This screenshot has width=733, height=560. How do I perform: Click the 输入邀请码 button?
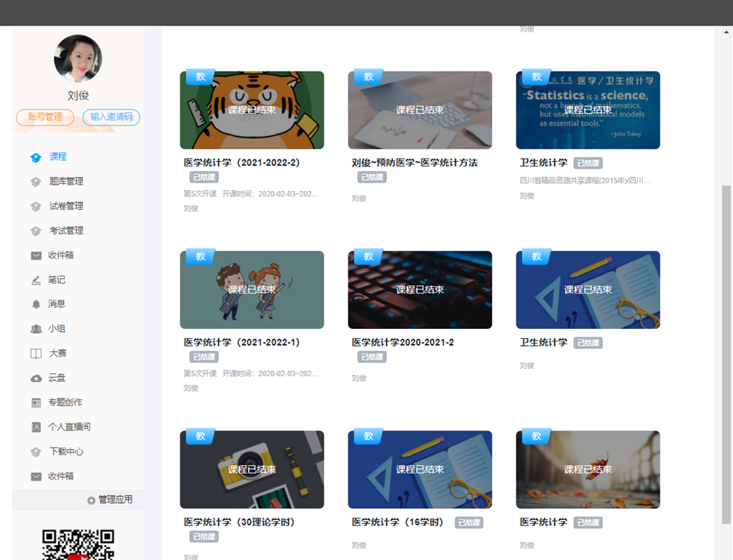[x=111, y=117]
